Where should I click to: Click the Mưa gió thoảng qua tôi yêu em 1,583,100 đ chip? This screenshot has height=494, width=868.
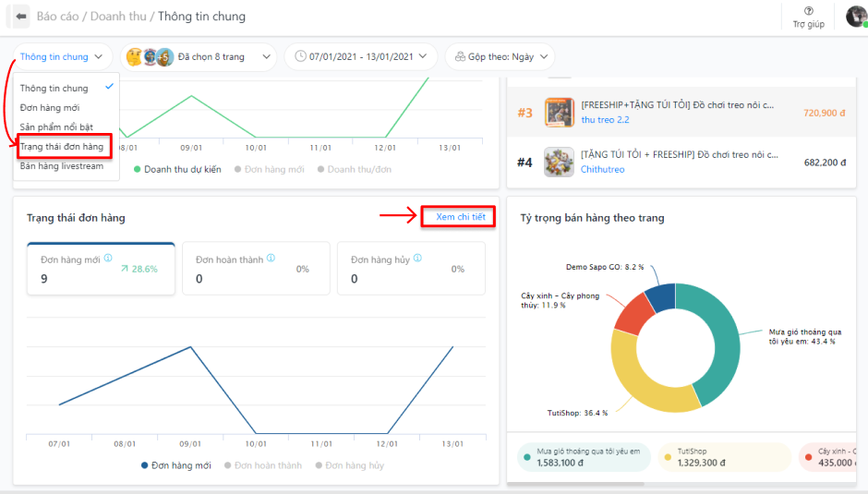tap(584, 457)
